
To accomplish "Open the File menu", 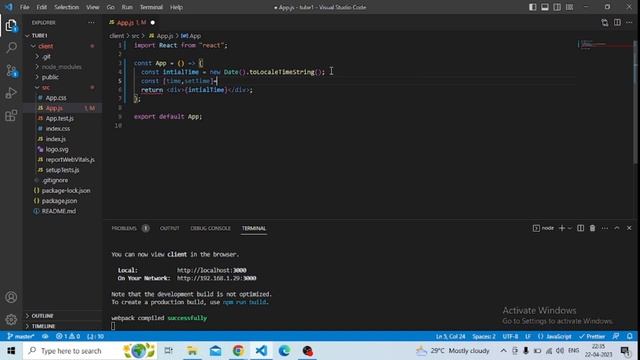I will click(x=24, y=7).
